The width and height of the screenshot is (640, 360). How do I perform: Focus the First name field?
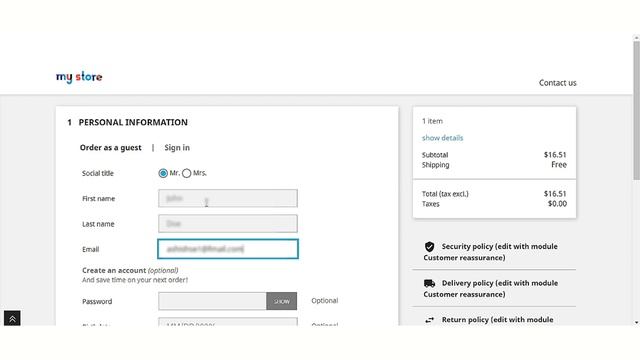point(228,198)
